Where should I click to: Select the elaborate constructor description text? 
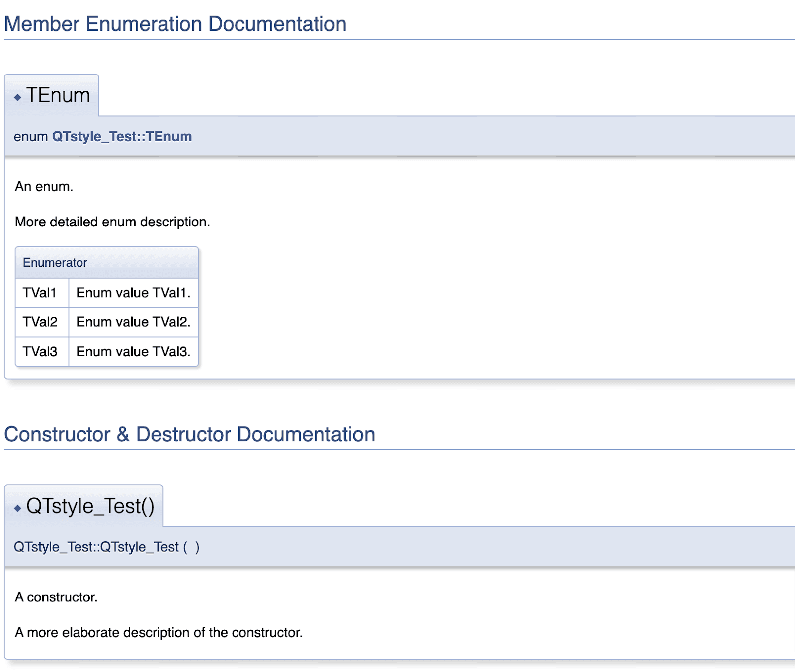pyautogui.click(x=159, y=632)
